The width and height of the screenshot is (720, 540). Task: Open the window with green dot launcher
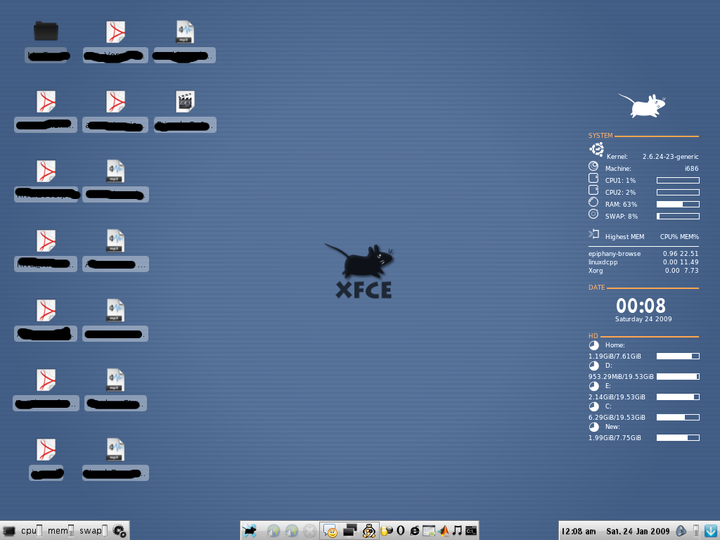point(429,531)
